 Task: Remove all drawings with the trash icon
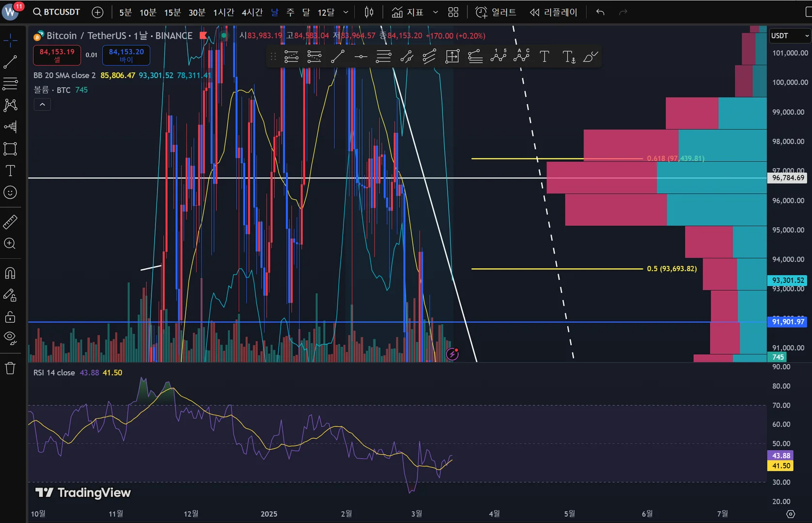(10, 368)
